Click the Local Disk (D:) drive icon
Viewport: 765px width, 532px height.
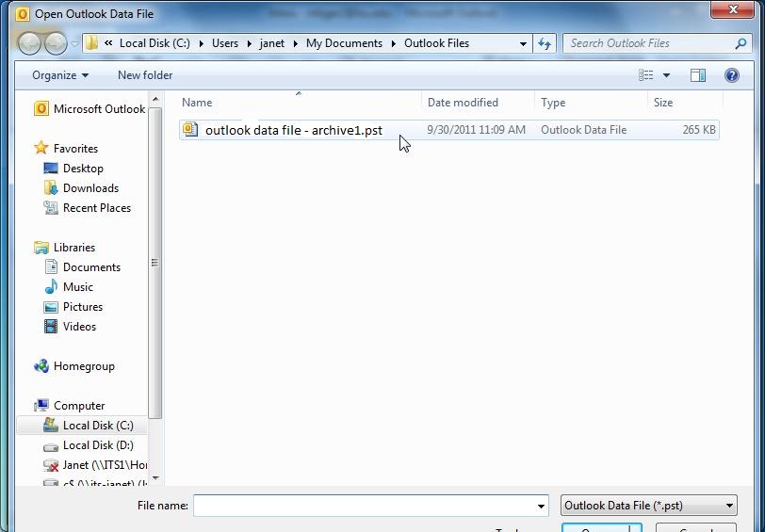pos(51,446)
